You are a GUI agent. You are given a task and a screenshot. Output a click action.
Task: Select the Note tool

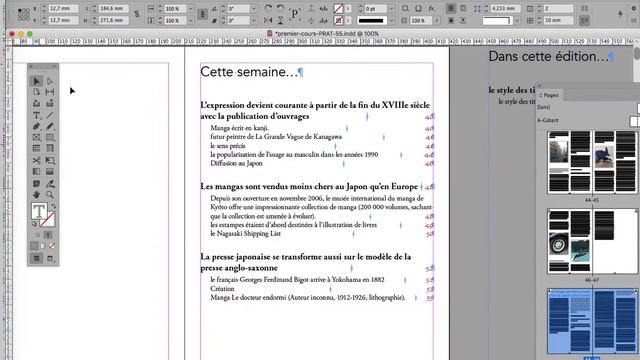coord(36,184)
